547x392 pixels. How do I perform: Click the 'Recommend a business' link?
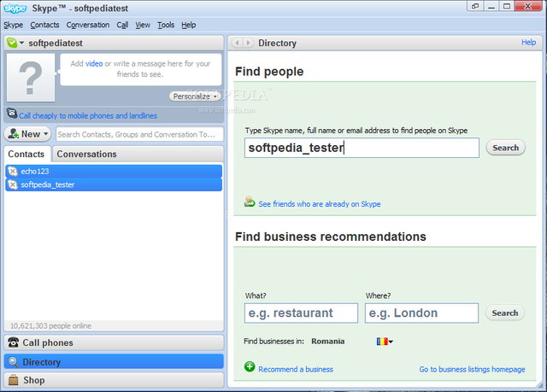296,369
